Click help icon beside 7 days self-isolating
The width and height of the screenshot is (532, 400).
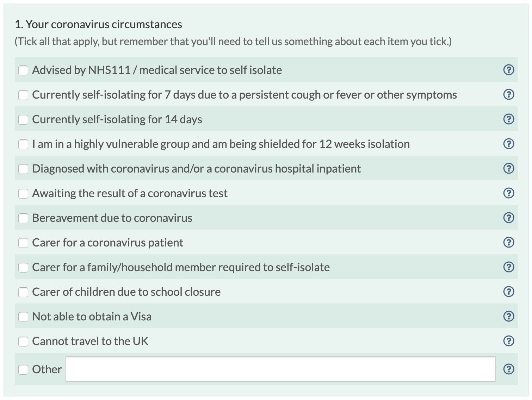click(508, 94)
